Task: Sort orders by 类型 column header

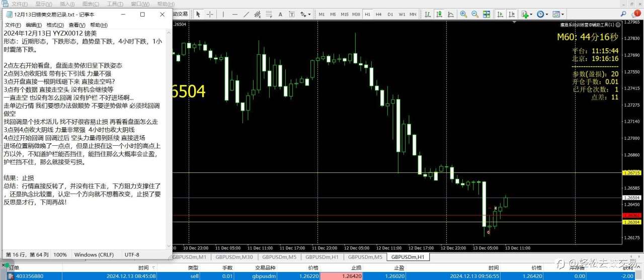Action: [193, 268]
